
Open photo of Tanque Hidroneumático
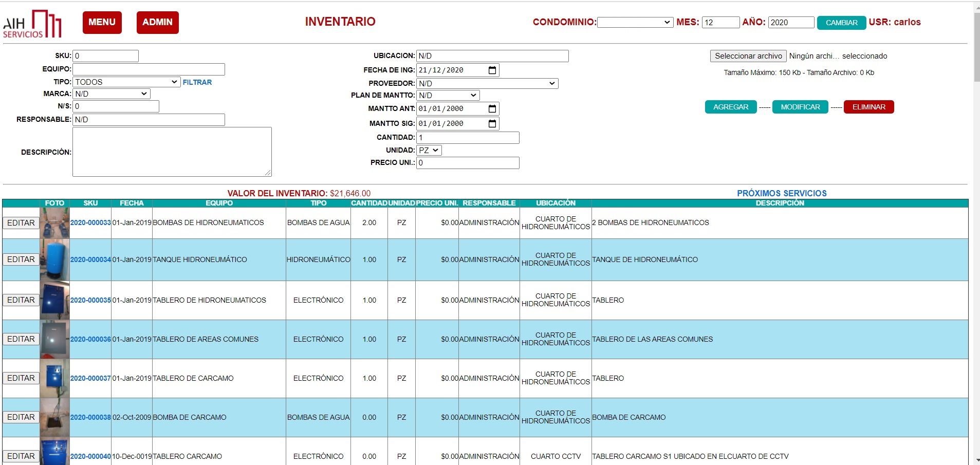coord(54,259)
